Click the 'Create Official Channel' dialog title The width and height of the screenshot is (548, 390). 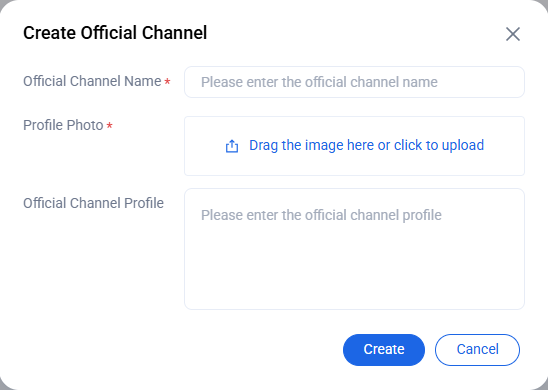(115, 33)
